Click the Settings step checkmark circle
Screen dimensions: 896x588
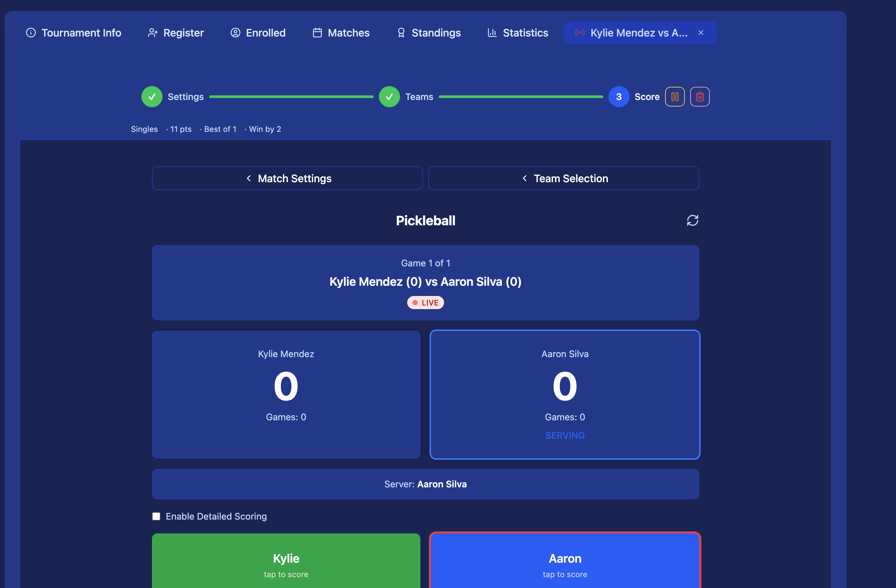click(152, 97)
